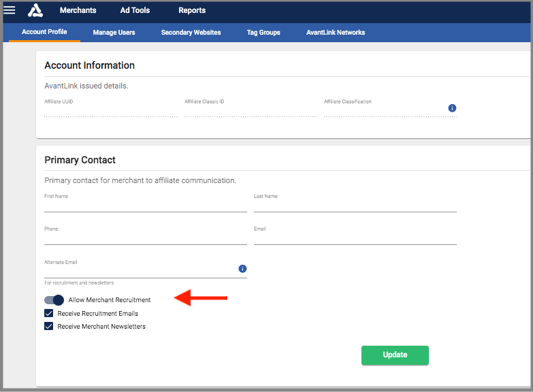Uncheck Receive Merchant Newsletters checkbox
This screenshot has height=392, width=533.
tap(48, 326)
